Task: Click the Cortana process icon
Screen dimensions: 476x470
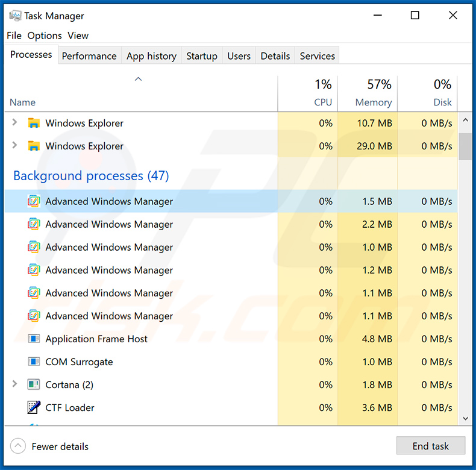Action: 34,384
